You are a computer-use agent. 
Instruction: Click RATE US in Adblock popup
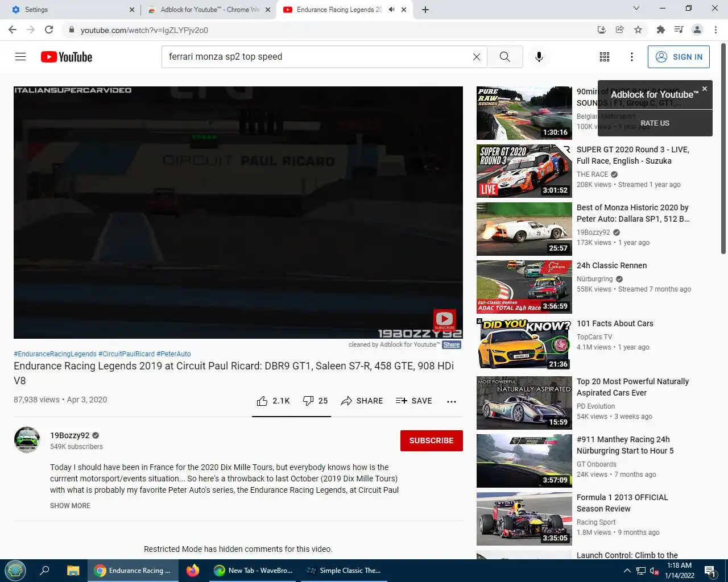655,123
